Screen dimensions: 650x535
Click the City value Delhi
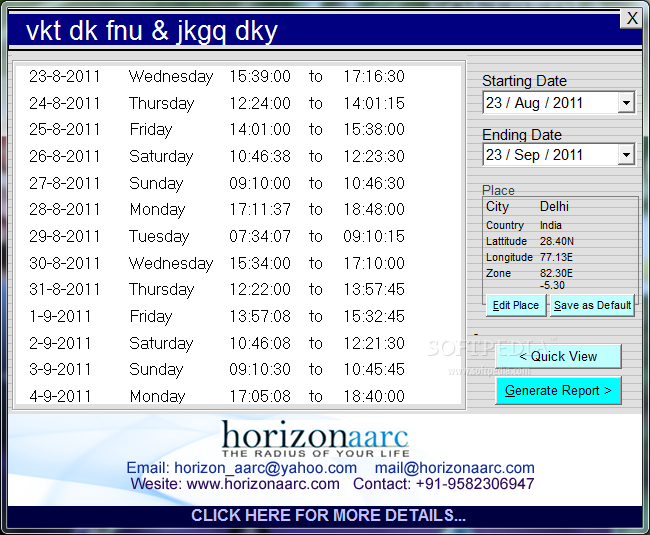(x=554, y=206)
